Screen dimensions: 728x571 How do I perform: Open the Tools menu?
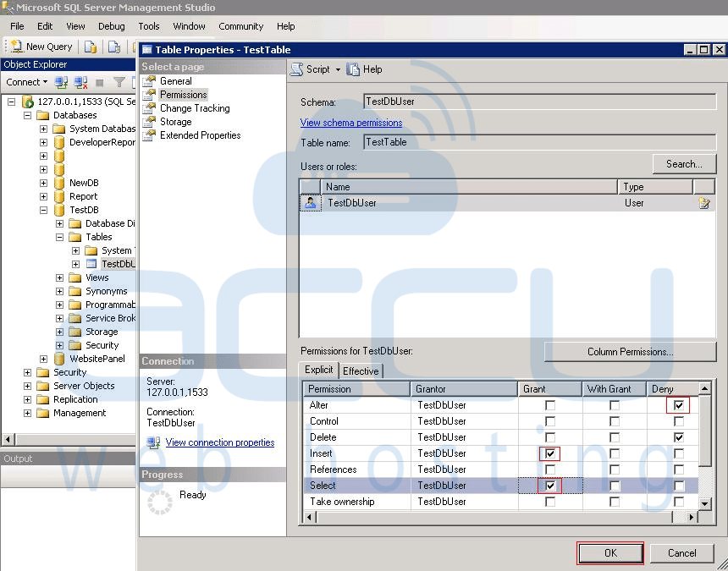tap(148, 26)
